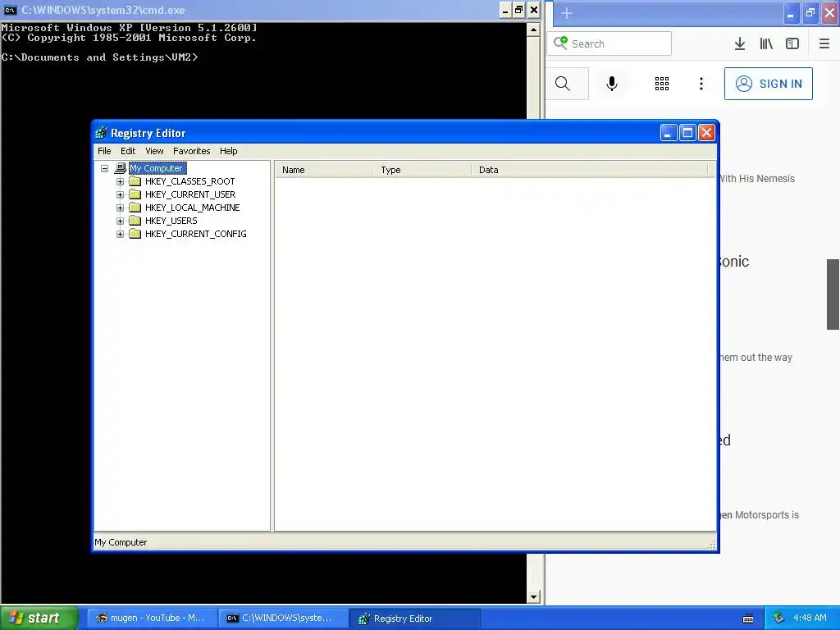The width and height of the screenshot is (840, 630).
Task: Expand HKEY_USERS key
Action: coord(120,221)
